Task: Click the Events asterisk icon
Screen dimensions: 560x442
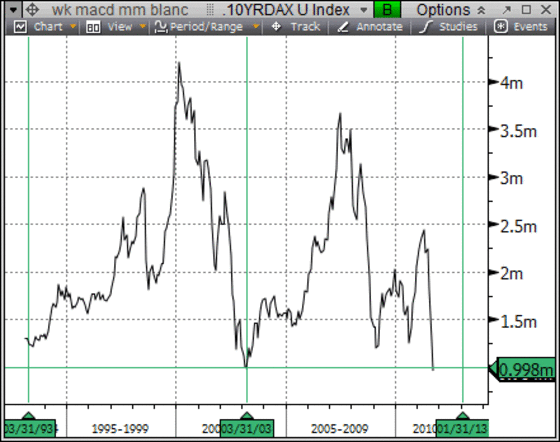Action: (501, 27)
